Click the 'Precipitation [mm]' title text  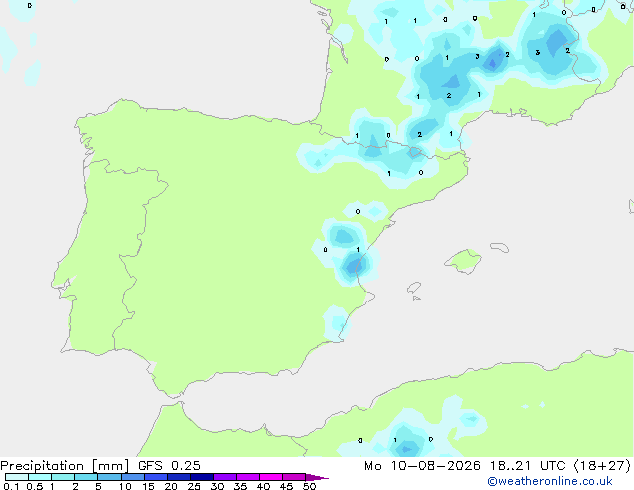point(65,466)
